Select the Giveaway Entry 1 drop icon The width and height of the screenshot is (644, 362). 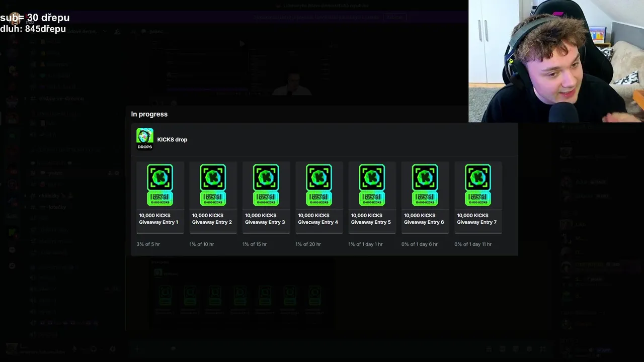click(160, 185)
